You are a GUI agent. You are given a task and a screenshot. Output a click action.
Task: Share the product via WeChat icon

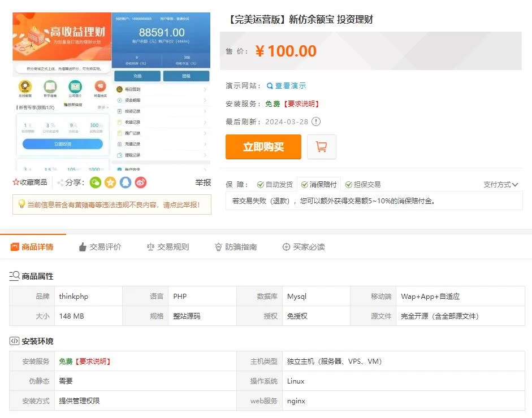[x=95, y=182]
